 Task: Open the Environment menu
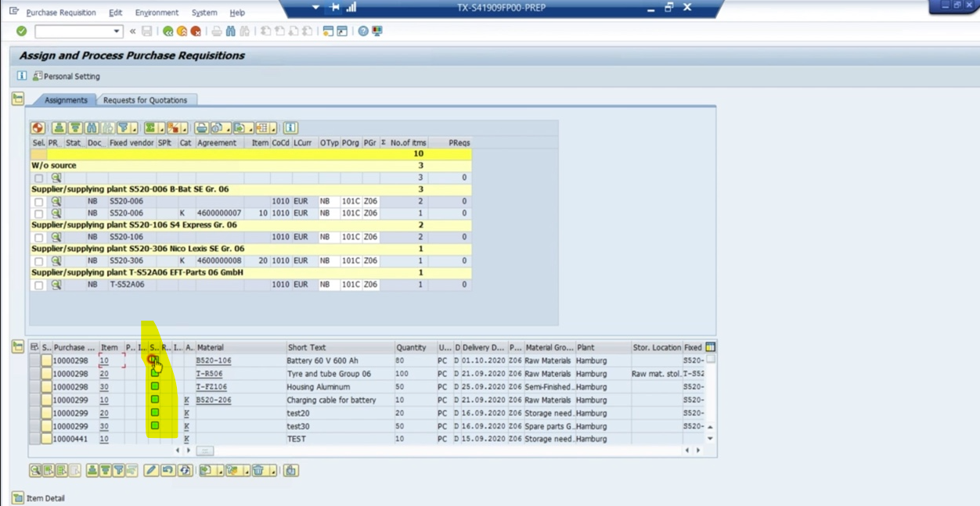pyautogui.click(x=157, y=13)
